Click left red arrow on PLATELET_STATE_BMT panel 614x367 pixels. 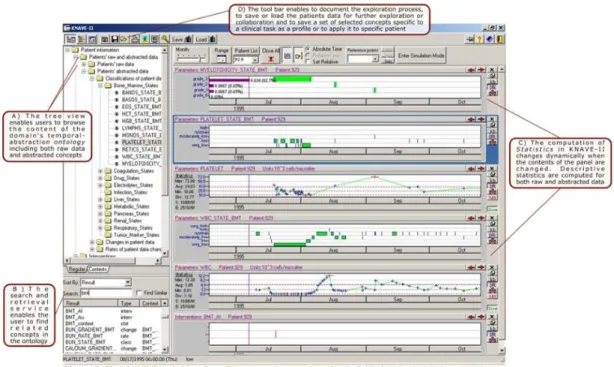(x=471, y=119)
